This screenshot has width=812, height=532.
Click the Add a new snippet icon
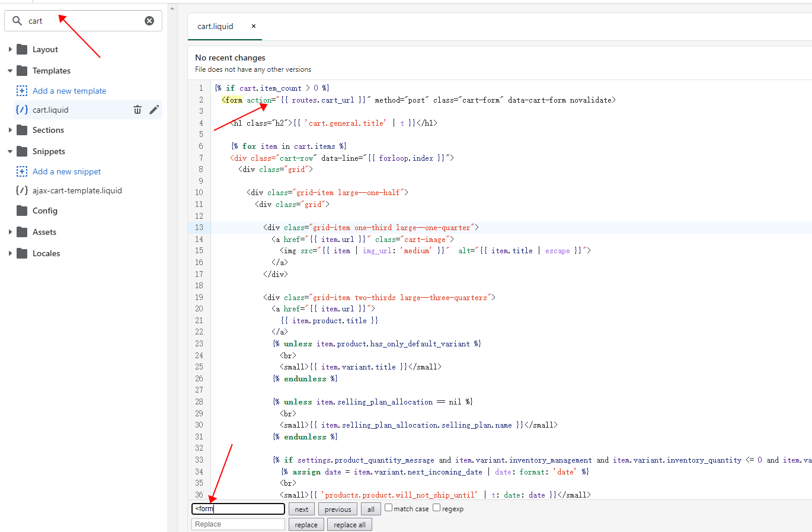[x=22, y=171]
